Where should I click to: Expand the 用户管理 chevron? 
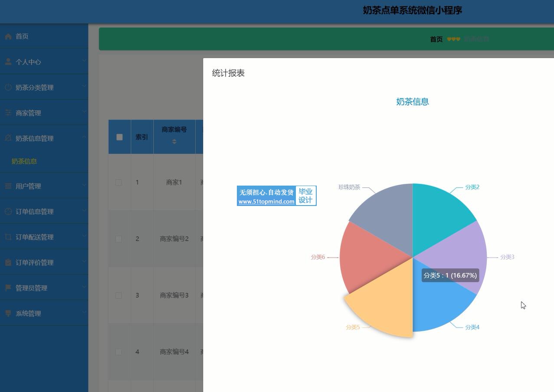(x=84, y=186)
